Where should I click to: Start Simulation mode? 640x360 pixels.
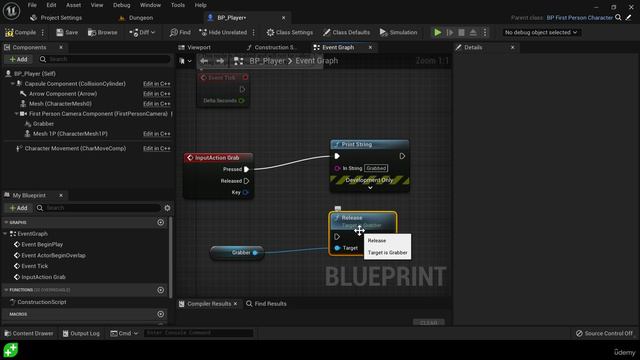click(398, 32)
